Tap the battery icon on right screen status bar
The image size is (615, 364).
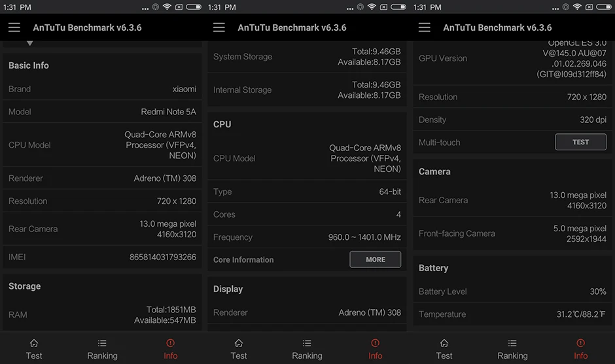coord(604,7)
